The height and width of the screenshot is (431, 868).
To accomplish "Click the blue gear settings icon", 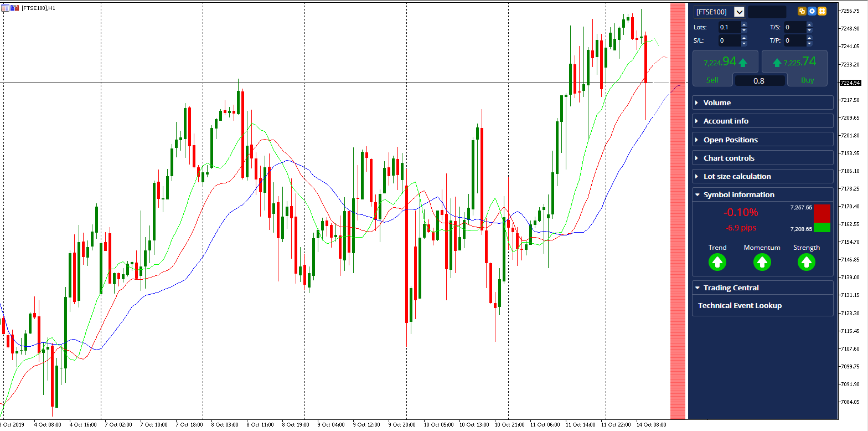I will 812,11.
